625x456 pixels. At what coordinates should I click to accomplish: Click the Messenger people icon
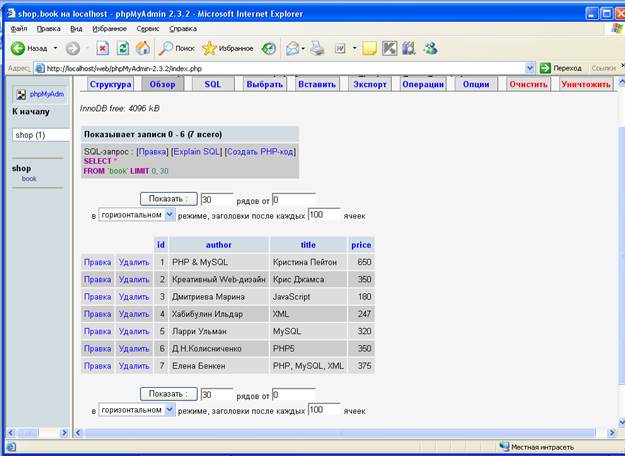(430, 48)
